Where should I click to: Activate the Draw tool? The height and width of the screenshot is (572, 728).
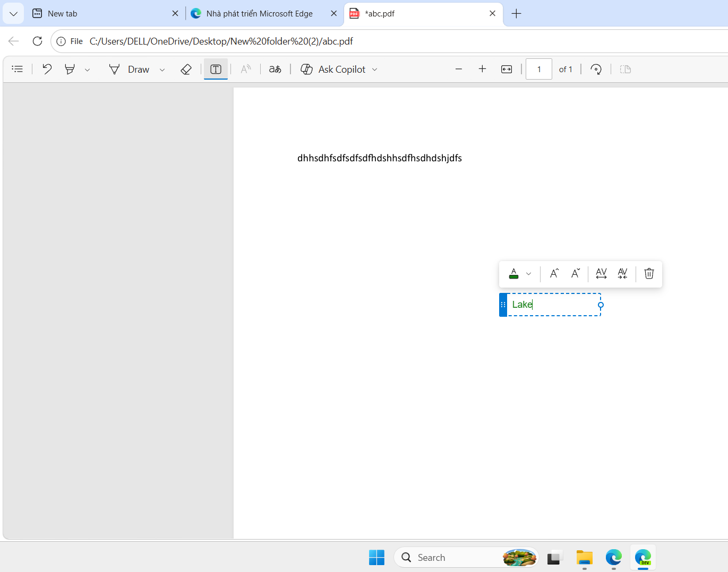pyautogui.click(x=129, y=69)
